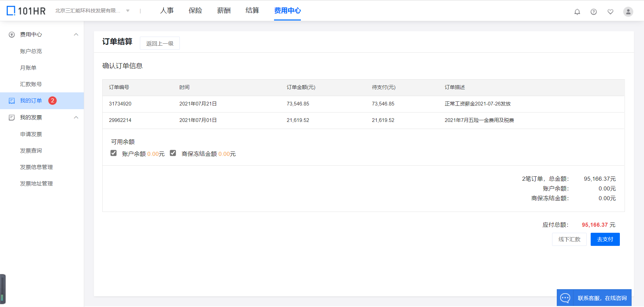644x307 pixels.
Task: Open the user profile avatar
Action: (x=628, y=12)
